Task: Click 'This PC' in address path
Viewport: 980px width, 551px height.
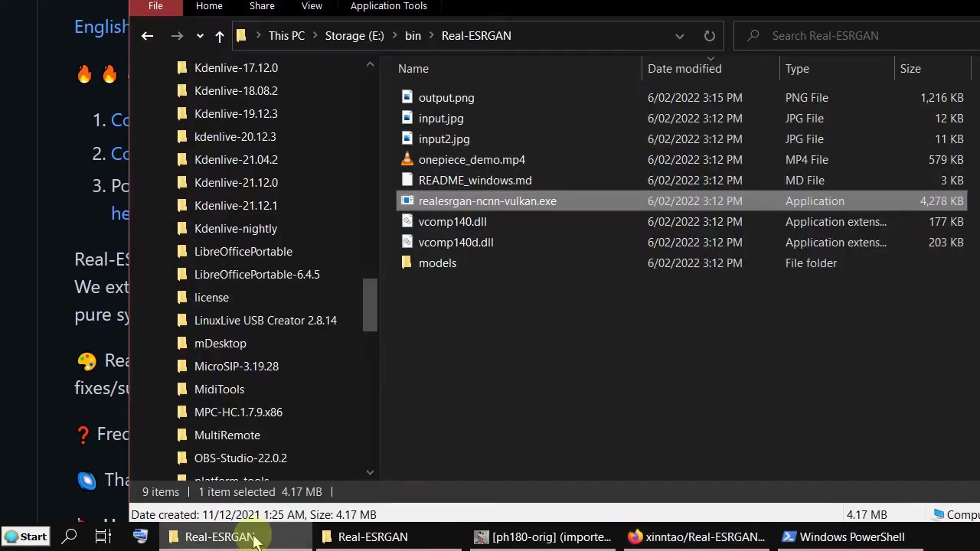Action: [286, 36]
